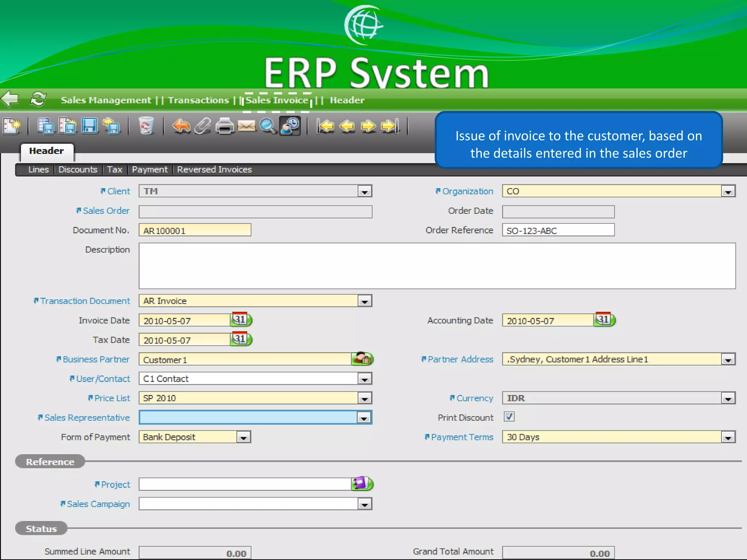The image size is (747, 560).
Task: Click the Summed Line Amount field
Action: (x=195, y=553)
